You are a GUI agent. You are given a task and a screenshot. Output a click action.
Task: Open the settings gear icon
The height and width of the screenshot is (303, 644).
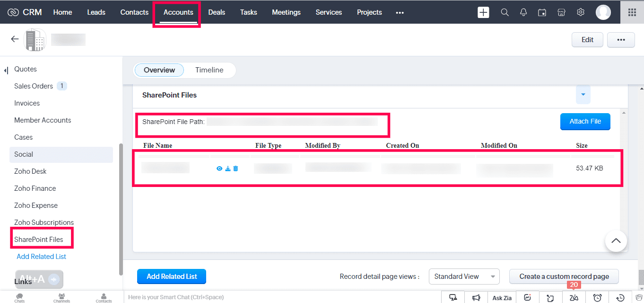(x=581, y=12)
